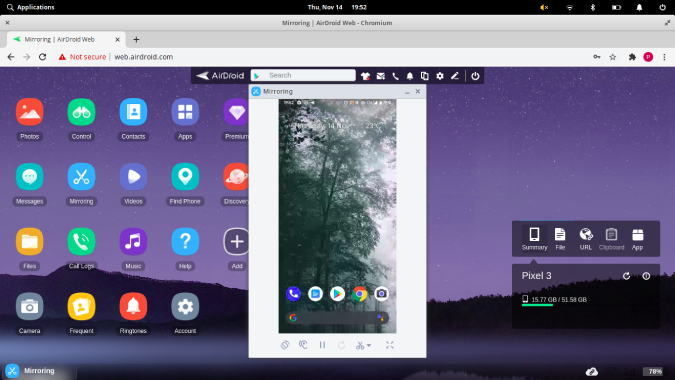The width and height of the screenshot is (675, 380).
Task: Open new message envelope icon in toolbar
Action: click(x=381, y=76)
